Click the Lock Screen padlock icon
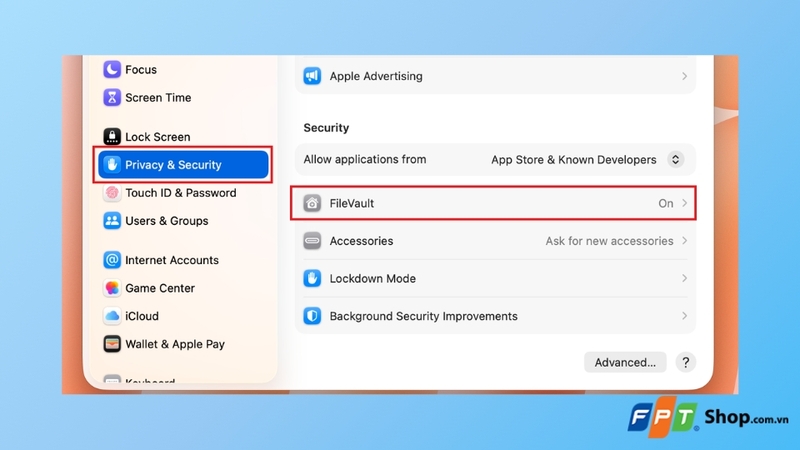This screenshot has width=800, height=450. pyautogui.click(x=112, y=137)
